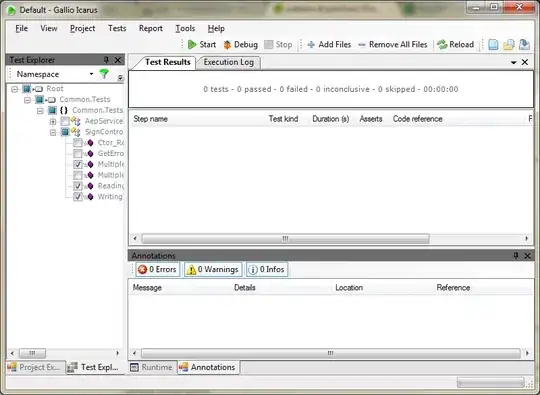The image size is (540, 395).
Task: Click the Step name column header
Action: [x=198, y=119]
